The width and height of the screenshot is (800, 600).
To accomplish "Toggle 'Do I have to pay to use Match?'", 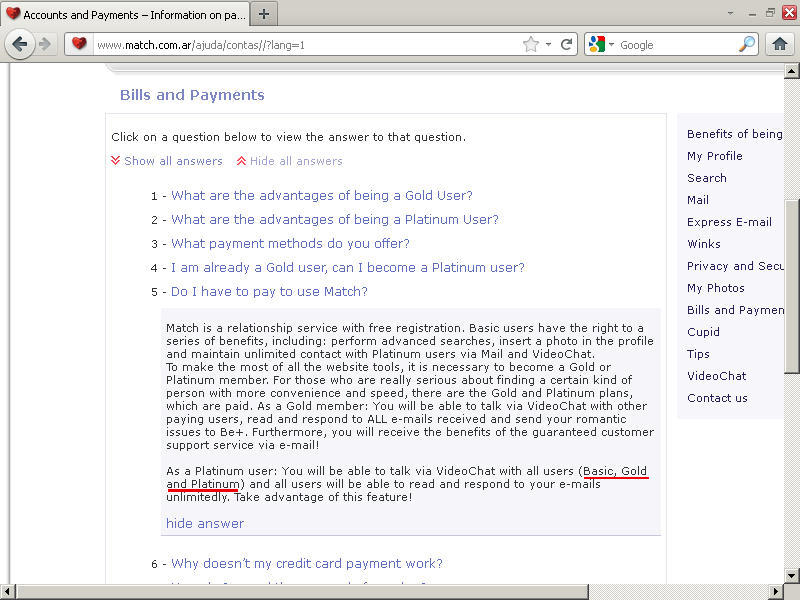I will (269, 291).
